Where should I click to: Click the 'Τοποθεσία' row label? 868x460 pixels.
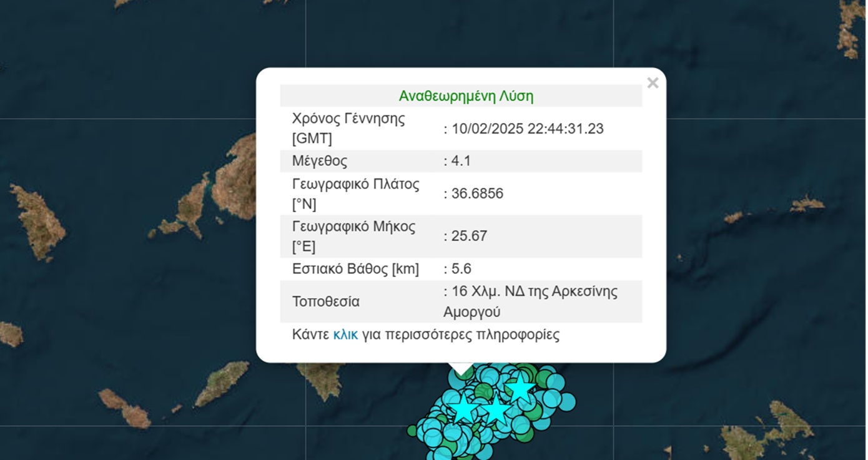[326, 301]
